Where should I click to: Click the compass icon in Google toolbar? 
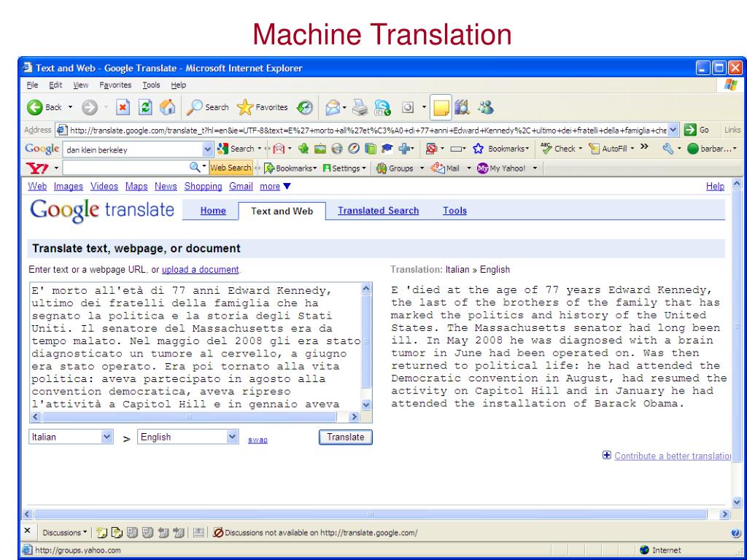[x=354, y=149]
